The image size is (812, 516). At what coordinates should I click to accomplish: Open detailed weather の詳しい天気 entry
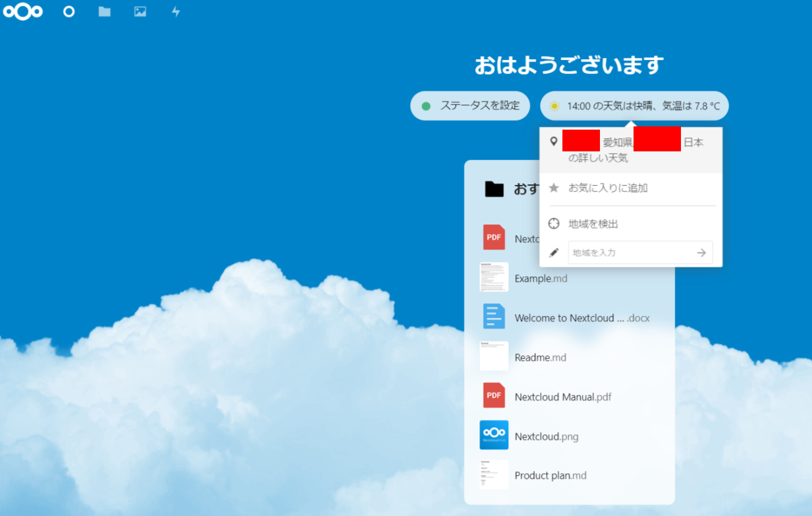(x=631, y=150)
